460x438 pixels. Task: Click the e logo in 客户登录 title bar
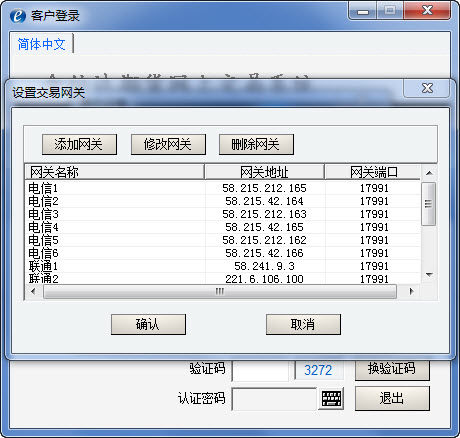tap(18, 15)
